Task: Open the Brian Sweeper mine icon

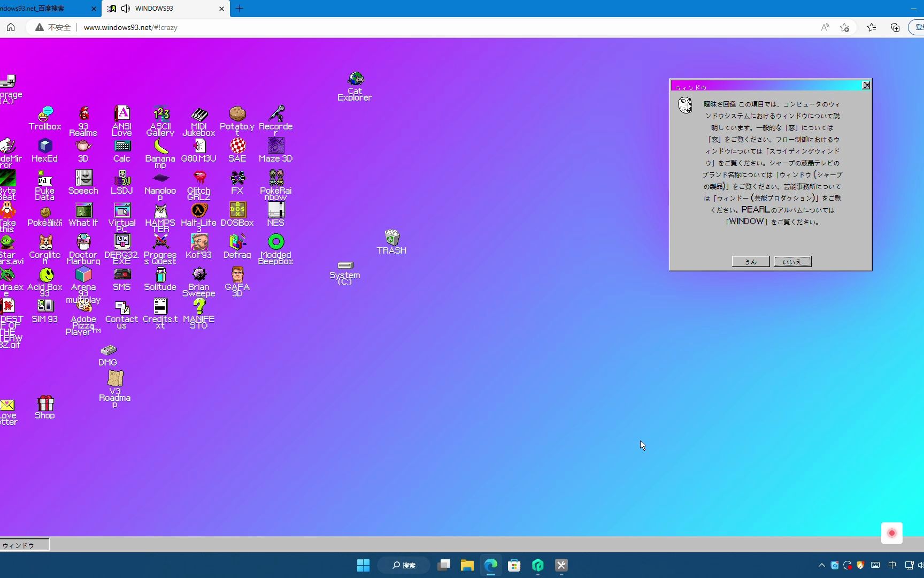Action: click(x=199, y=282)
